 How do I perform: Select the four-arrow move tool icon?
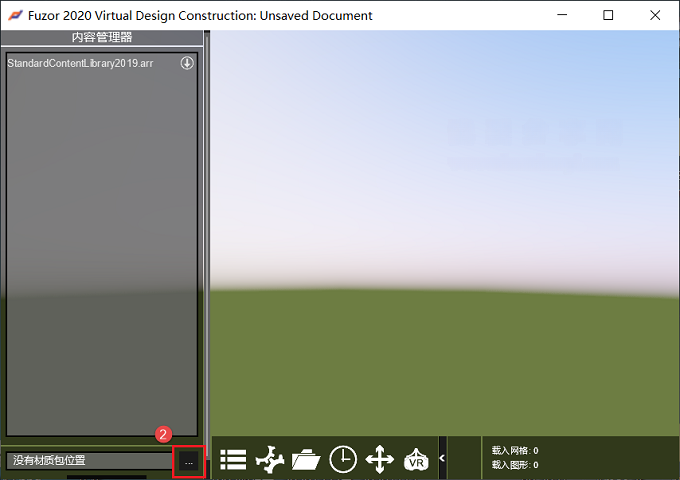tap(380, 459)
